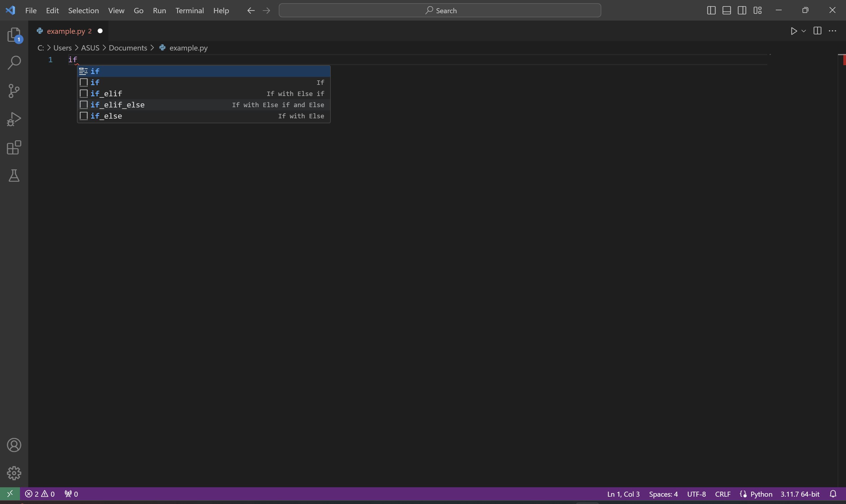
Task: Click the Python language mode in status bar
Action: [761, 494]
